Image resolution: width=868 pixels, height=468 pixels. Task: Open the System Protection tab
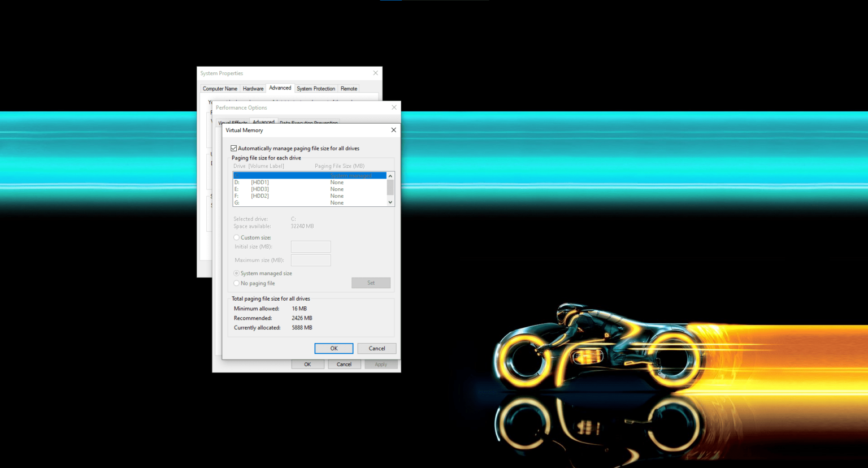316,88
